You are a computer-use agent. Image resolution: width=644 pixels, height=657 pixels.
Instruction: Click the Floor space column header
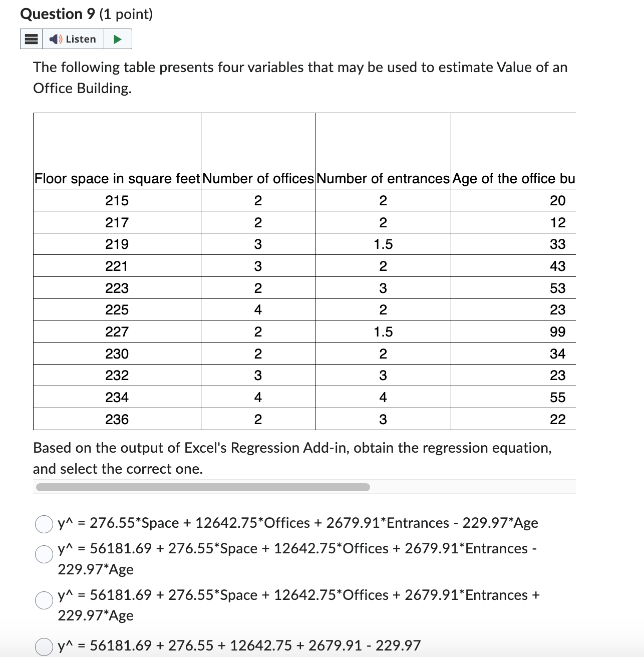(x=116, y=178)
